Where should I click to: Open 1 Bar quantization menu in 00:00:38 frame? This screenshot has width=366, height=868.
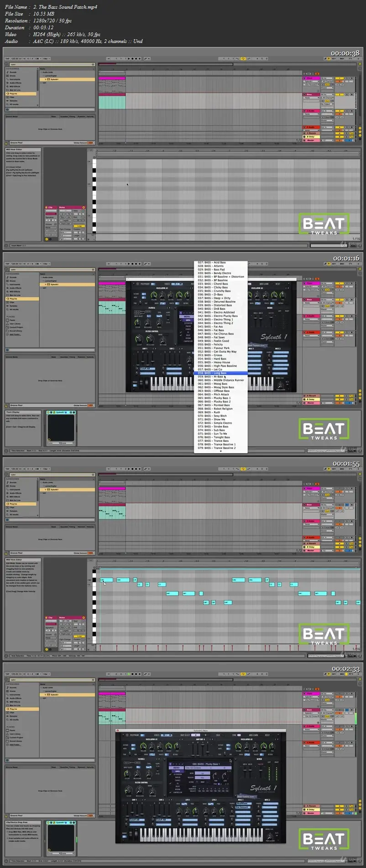coord(46,59)
